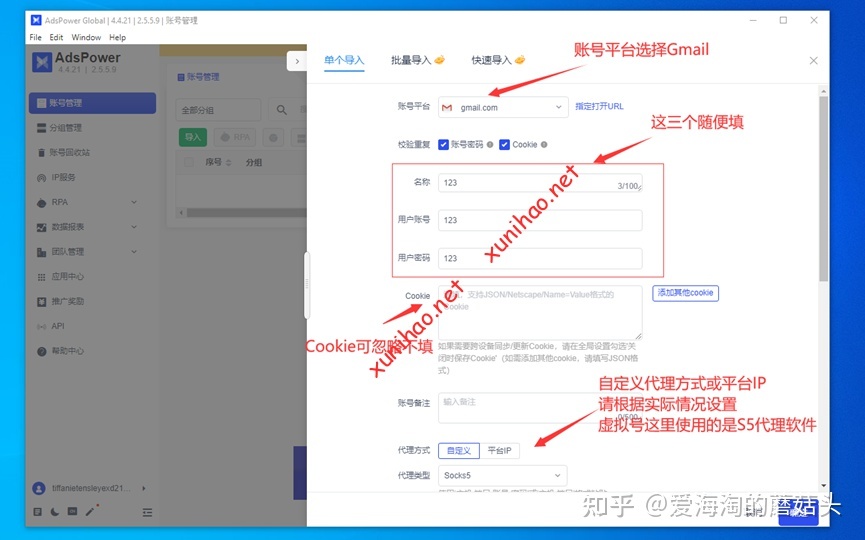The width and height of the screenshot is (865, 540).
Task: Click the RPA button in toolbar
Action: 236,137
